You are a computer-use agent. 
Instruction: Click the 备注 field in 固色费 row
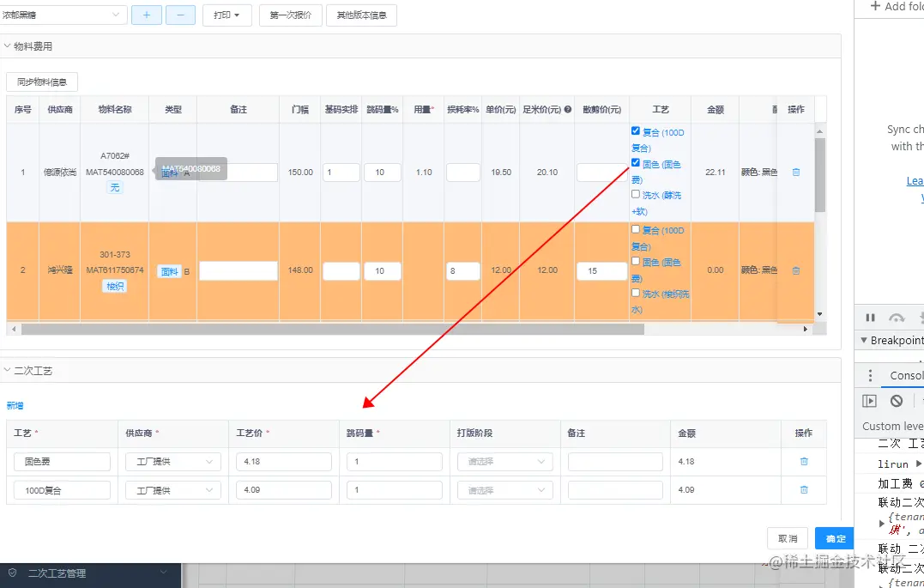(x=615, y=462)
